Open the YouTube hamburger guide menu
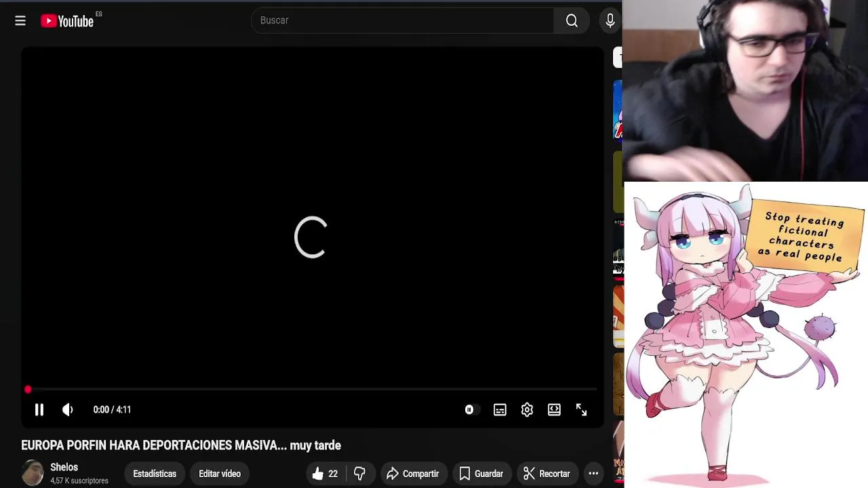The image size is (868, 488). pos(20,21)
